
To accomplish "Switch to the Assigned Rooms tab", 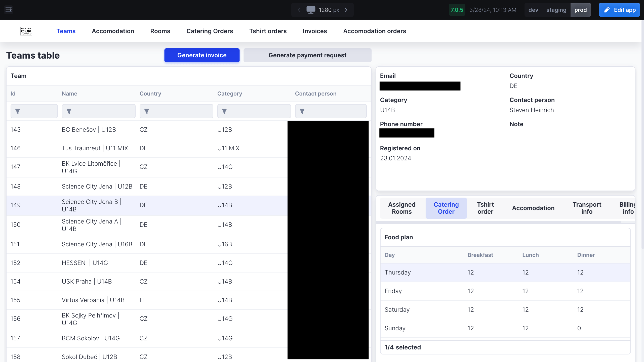I will pos(402,208).
